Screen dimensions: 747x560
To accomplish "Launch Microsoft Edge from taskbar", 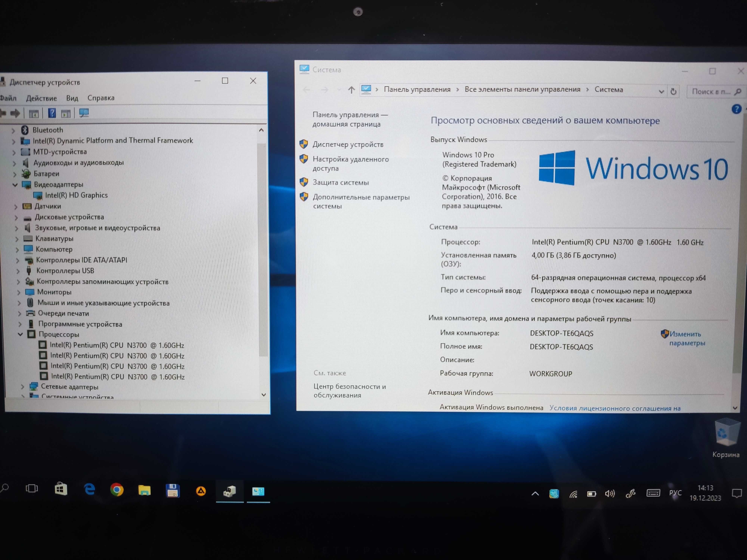I will pos(89,489).
